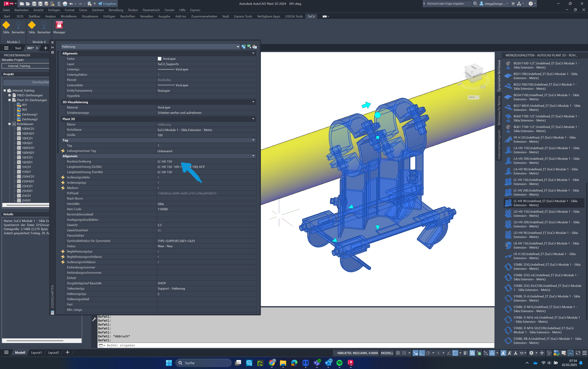
Task: Click the quick select icon in properties palette
Action: coord(255,46)
